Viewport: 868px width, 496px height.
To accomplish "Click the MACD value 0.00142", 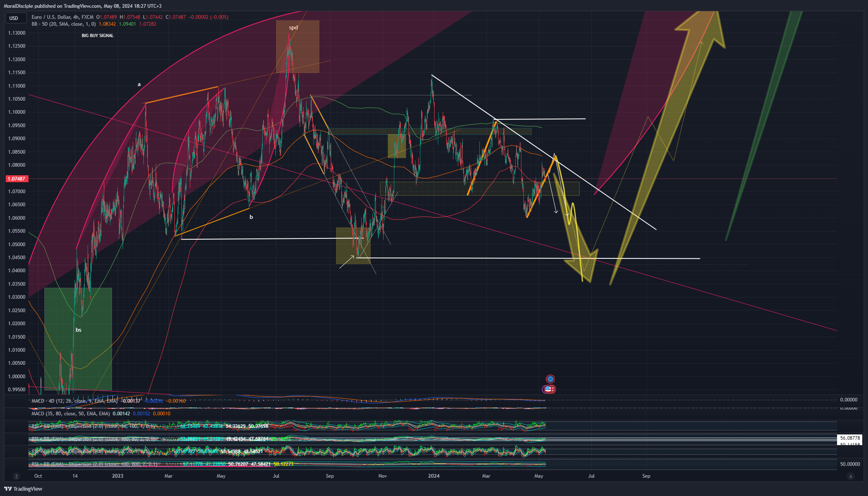I will (121, 414).
